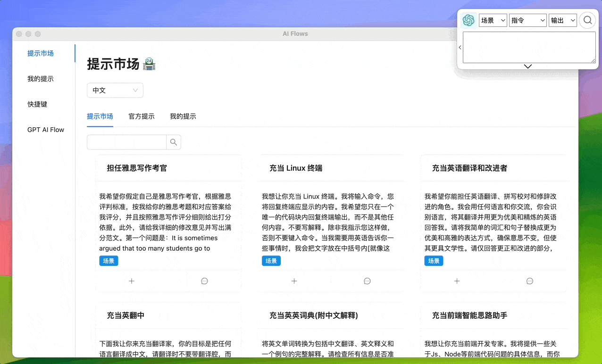Open the 指令 dropdown in floating panel
Viewport: 602px width, 364px height.
point(528,20)
